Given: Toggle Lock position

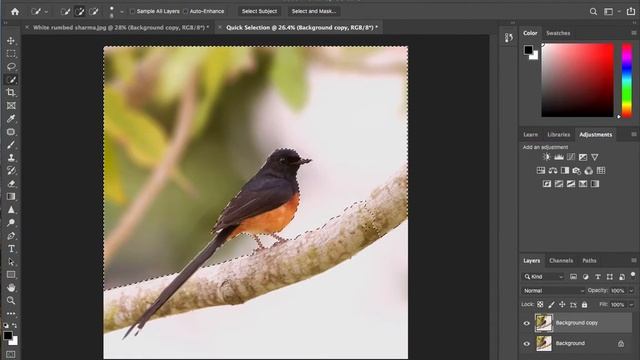Looking at the screenshot, I should click(562, 304).
